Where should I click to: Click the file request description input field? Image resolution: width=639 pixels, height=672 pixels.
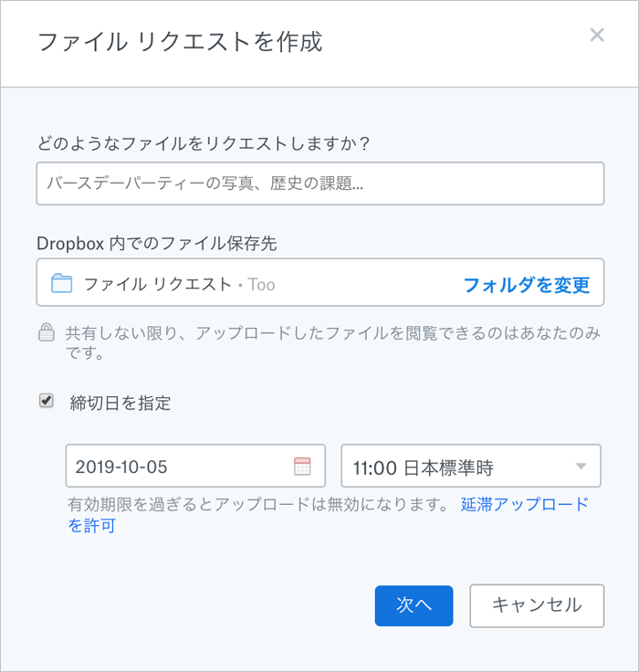[319, 184]
